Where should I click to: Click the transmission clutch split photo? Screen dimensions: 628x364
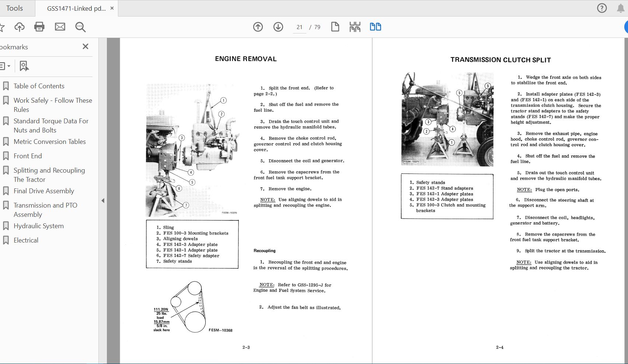point(447,119)
